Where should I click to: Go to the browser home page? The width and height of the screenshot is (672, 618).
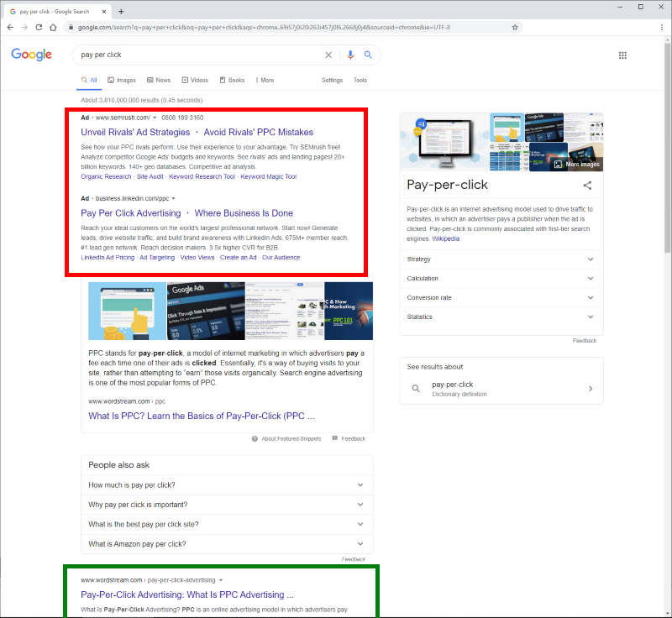(53, 28)
